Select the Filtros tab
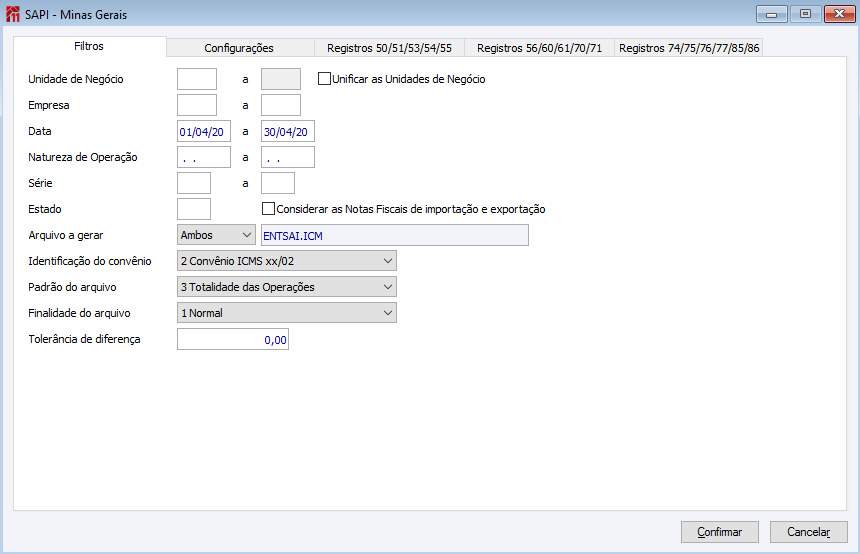The width and height of the screenshot is (860, 554). tap(89, 46)
